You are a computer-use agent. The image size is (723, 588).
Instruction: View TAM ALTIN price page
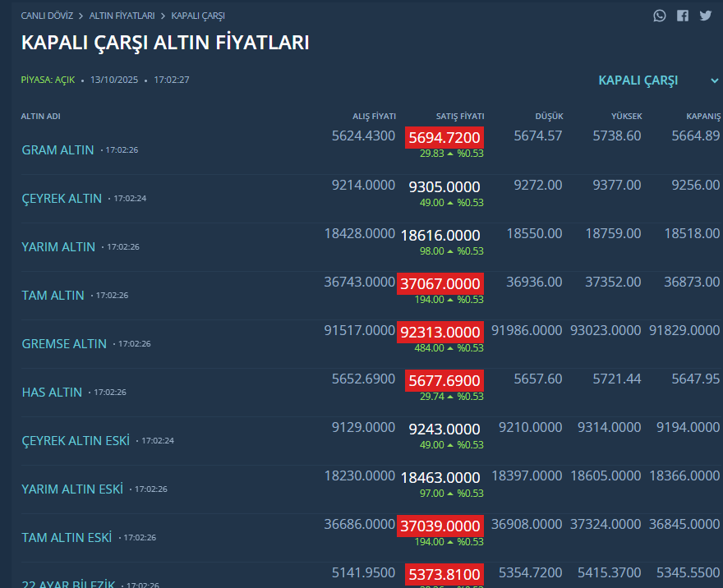click(53, 296)
